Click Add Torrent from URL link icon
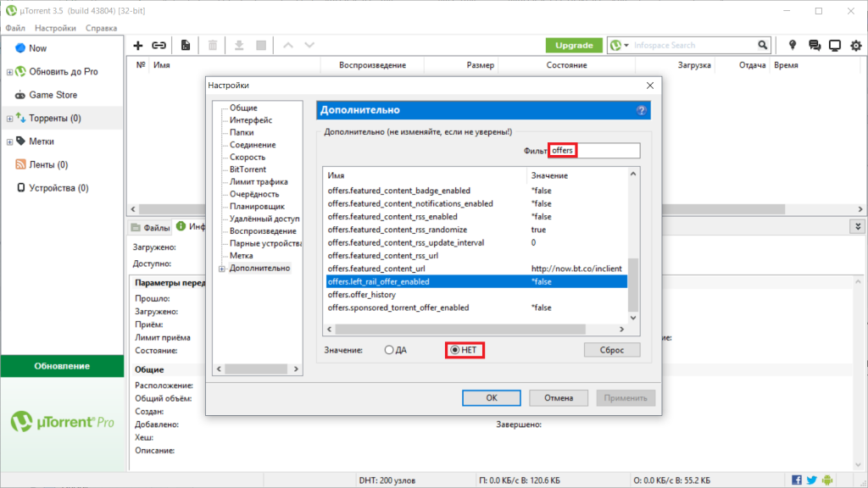 tap(159, 46)
